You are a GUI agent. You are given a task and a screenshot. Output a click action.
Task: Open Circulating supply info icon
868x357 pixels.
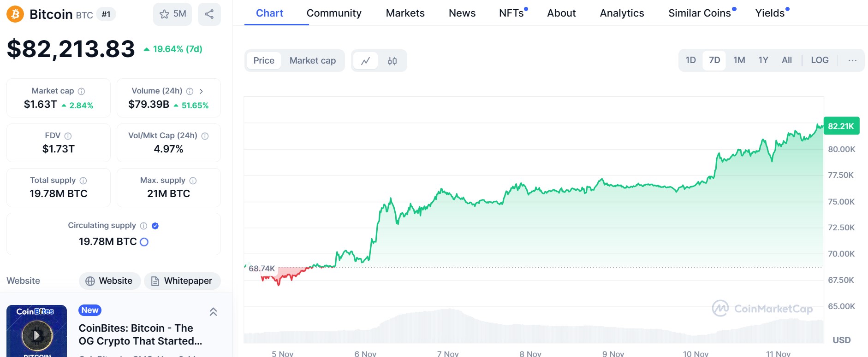pos(143,226)
